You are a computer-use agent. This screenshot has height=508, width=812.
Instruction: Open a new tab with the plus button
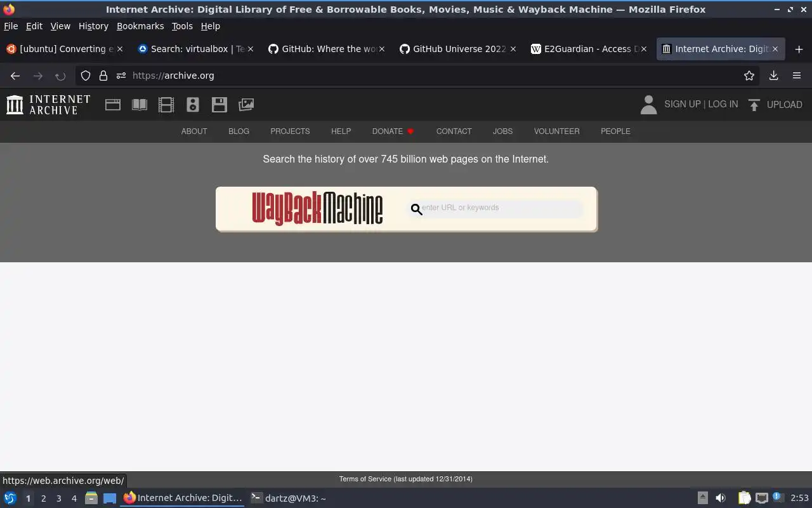pos(799,49)
